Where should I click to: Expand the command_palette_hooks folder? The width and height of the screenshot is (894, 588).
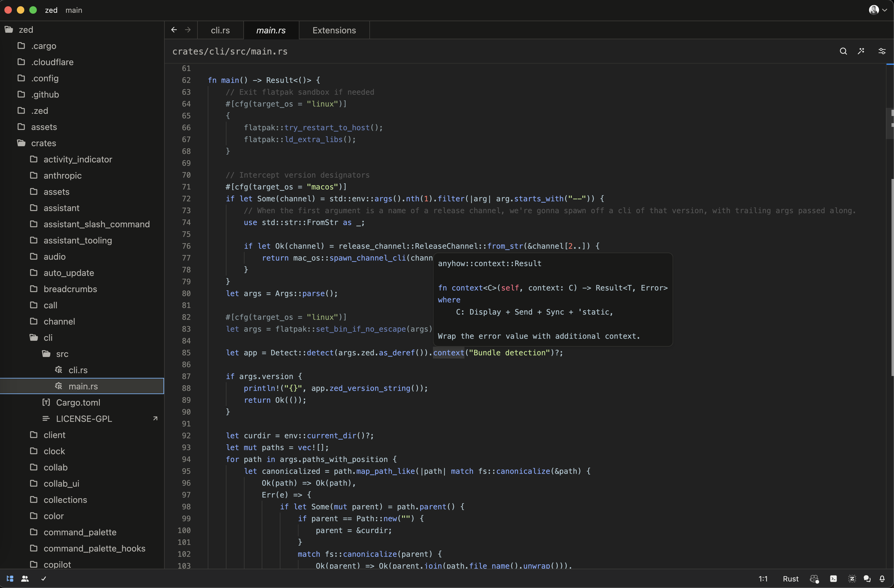[82, 548]
